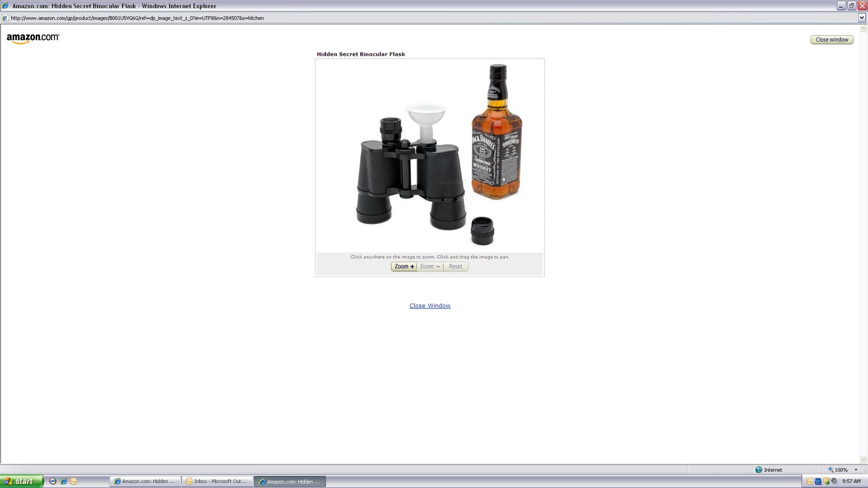Click the blue monitor tray icon

(819, 481)
